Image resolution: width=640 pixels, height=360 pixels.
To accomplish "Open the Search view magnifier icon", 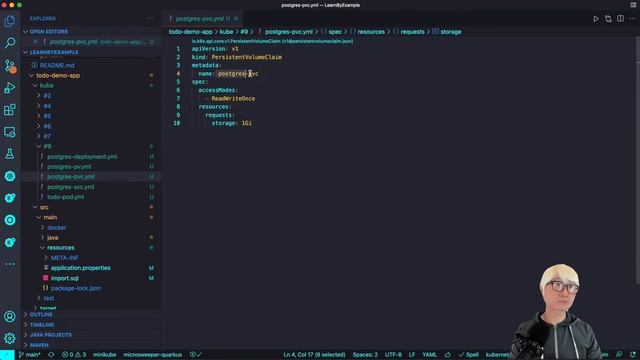I will point(10,43).
